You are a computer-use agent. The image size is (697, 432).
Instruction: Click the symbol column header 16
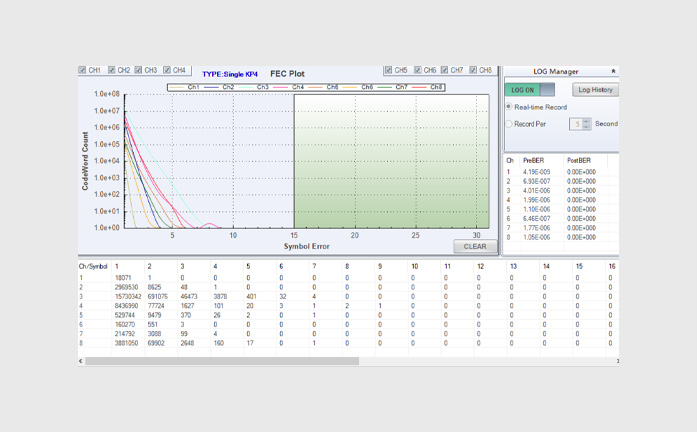[612, 266]
